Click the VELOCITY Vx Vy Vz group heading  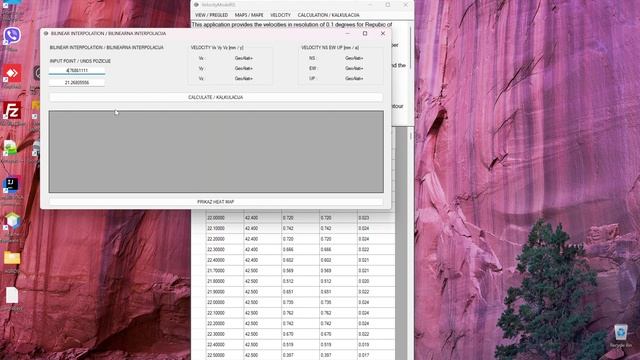[217, 48]
